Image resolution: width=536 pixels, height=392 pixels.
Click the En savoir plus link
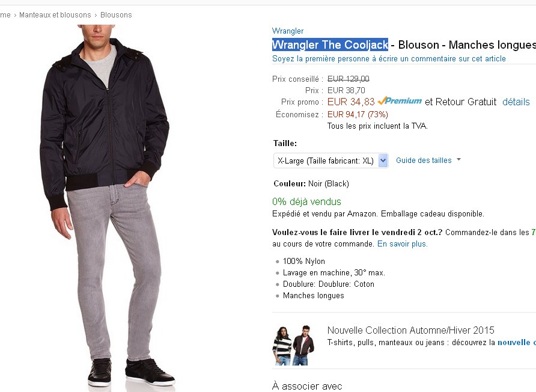(x=402, y=244)
